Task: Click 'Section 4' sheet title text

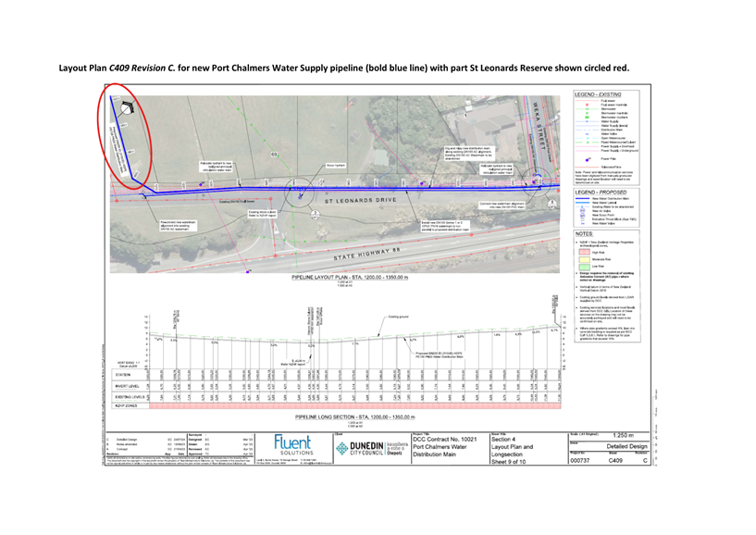Action: [x=503, y=440]
